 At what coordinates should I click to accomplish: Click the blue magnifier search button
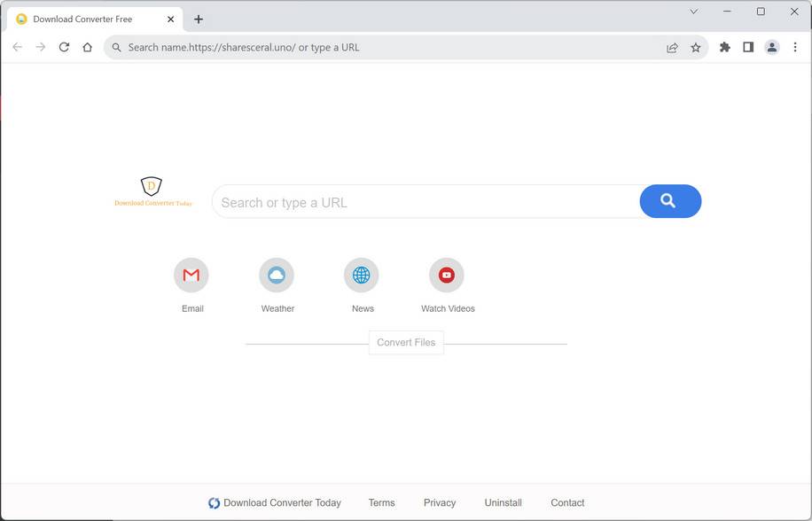669,201
